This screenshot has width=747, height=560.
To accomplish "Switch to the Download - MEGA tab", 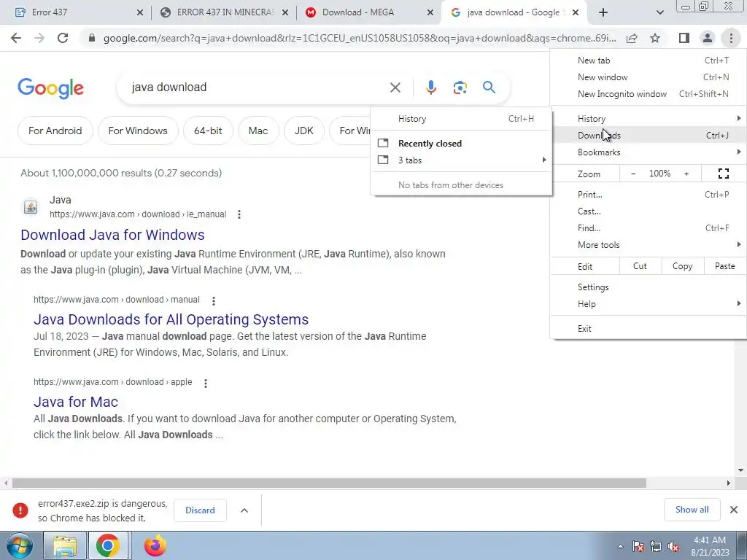I will point(370,13).
